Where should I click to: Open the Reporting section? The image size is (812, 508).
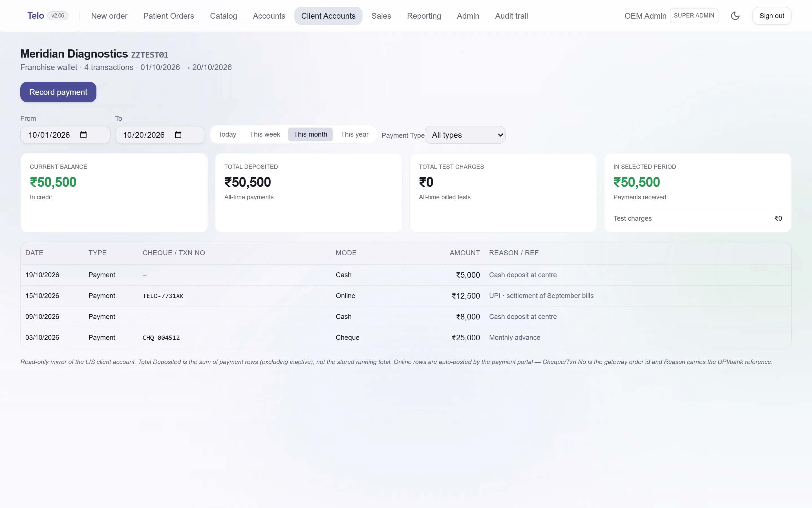click(x=424, y=16)
